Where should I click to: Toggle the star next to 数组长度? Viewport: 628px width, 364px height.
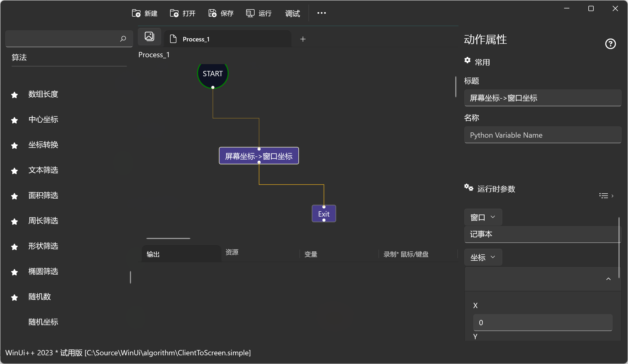click(x=15, y=95)
